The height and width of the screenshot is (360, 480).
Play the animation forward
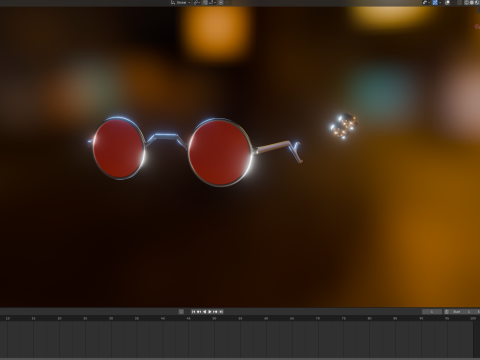210,312
